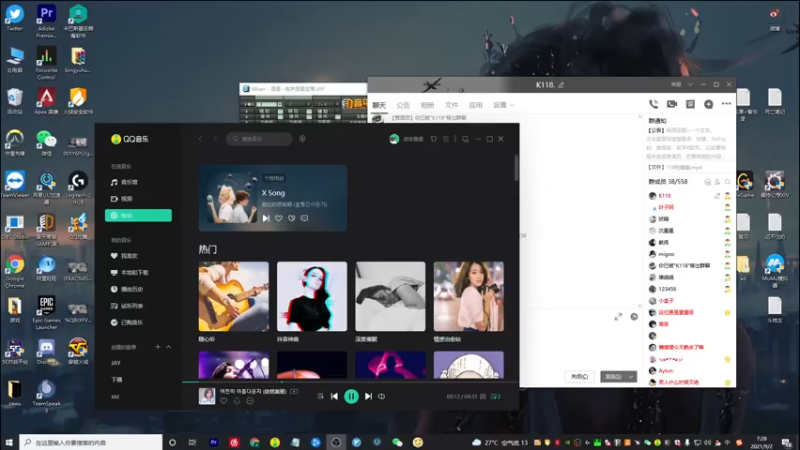Expand the K118 chat input area
Viewport: 800px width, 450px height.
(618, 317)
